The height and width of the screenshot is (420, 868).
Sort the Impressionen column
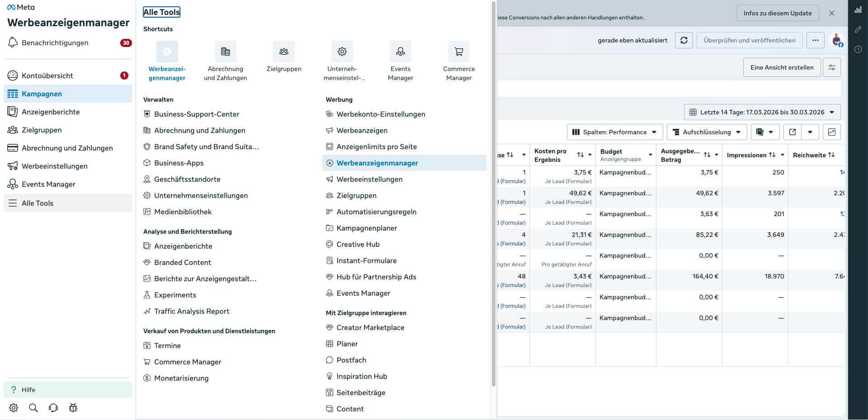click(772, 155)
